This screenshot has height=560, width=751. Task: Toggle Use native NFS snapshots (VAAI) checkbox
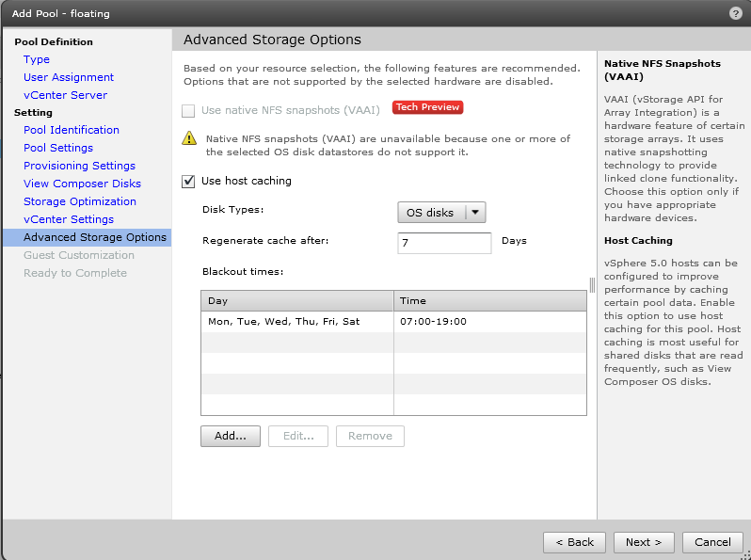[188, 111]
